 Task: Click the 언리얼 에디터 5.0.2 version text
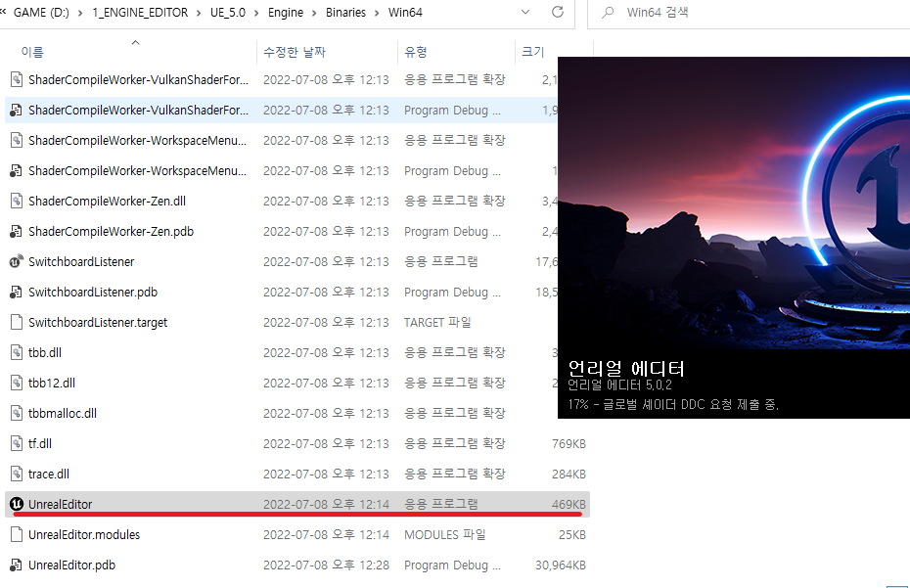click(619, 384)
